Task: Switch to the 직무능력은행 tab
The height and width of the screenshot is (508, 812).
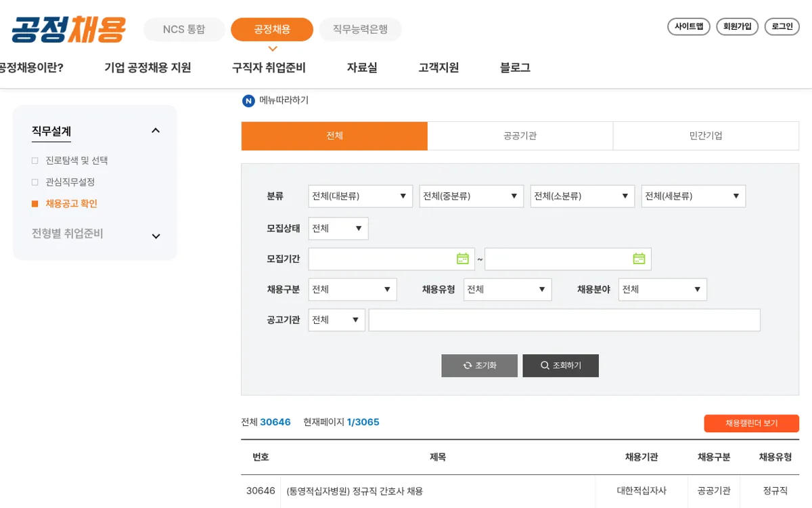Action: 360,29
